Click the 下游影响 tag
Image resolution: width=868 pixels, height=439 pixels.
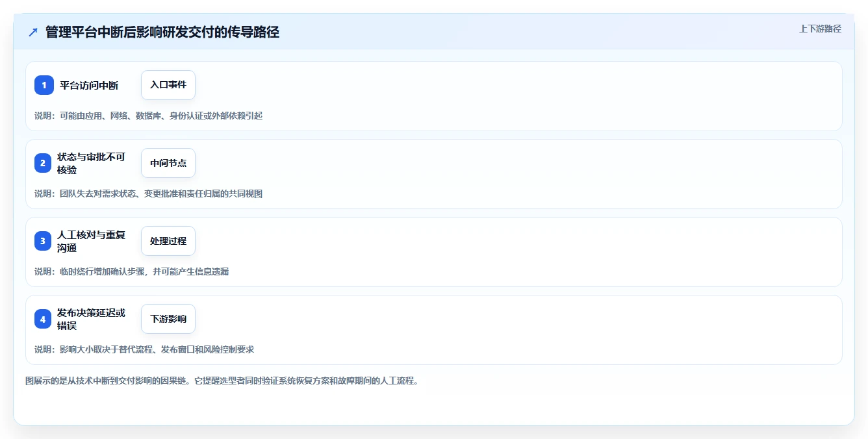168,319
